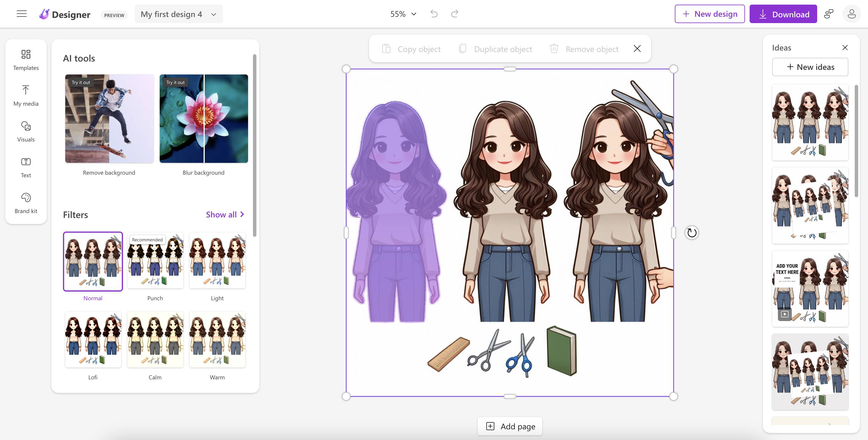
Task: Apply the Lofi filter
Action: 93,340
